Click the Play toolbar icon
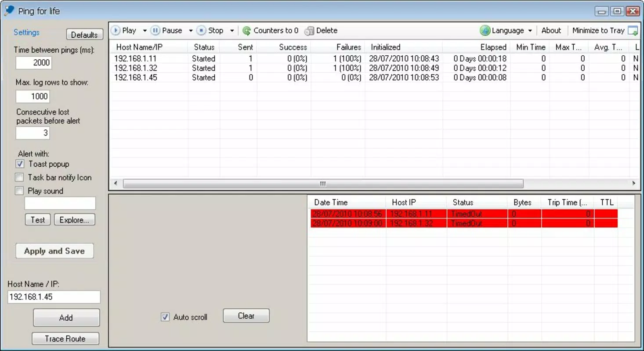The height and width of the screenshot is (351, 644). 116,30
